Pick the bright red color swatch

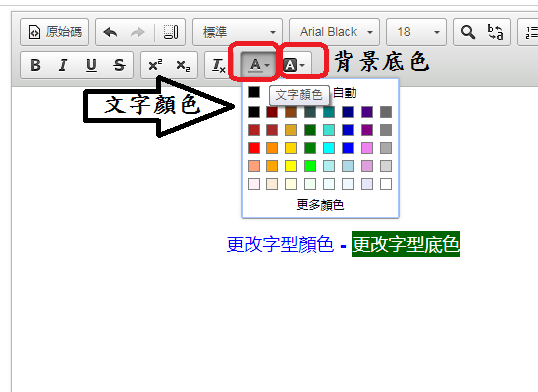pyautogui.click(x=254, y=148)
